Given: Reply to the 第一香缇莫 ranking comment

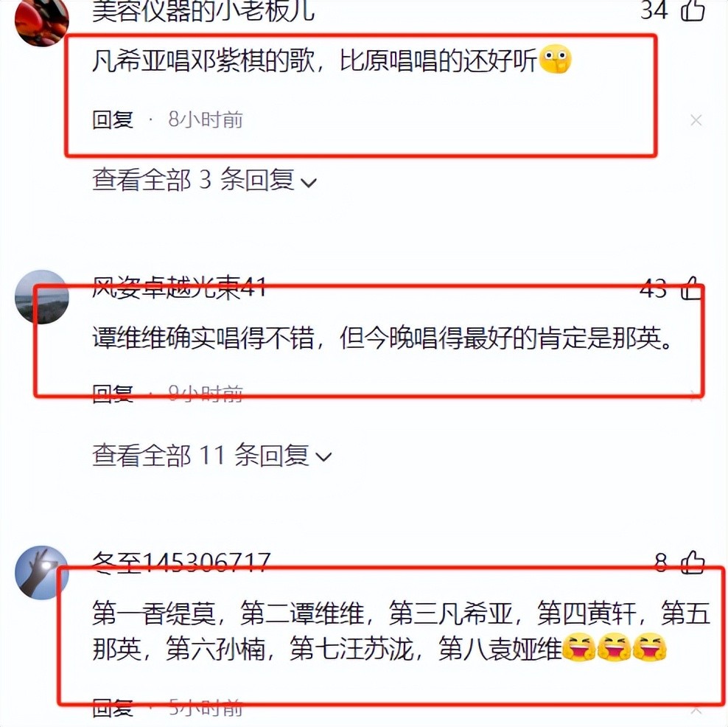Looking at the screenshot, I should click(113, 709).
